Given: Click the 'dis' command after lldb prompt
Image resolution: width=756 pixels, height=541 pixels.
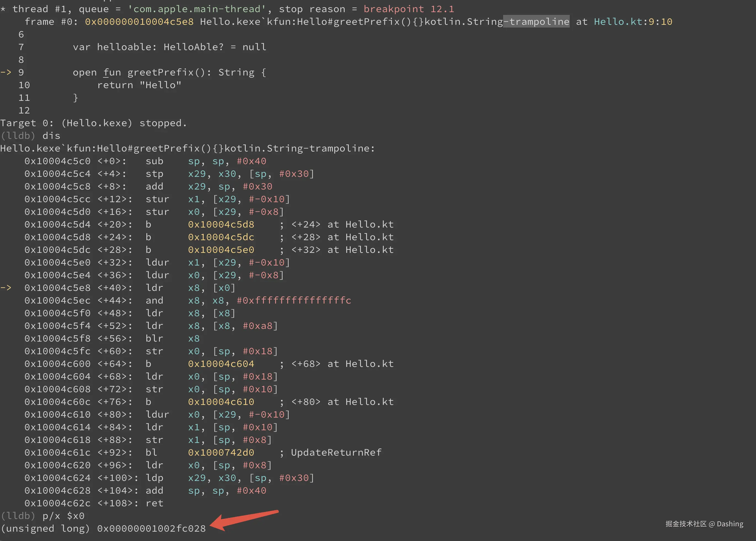Looking at the screenshot, I should pos(51,136).
